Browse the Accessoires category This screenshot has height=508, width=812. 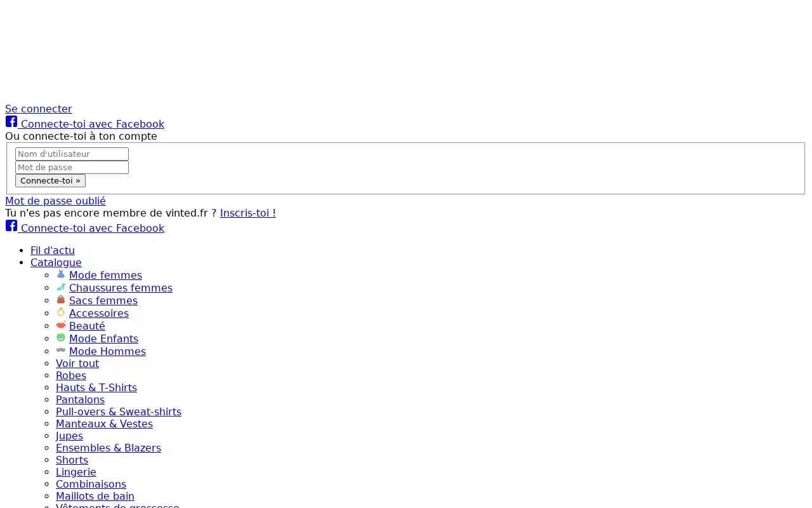pos(99,314)
